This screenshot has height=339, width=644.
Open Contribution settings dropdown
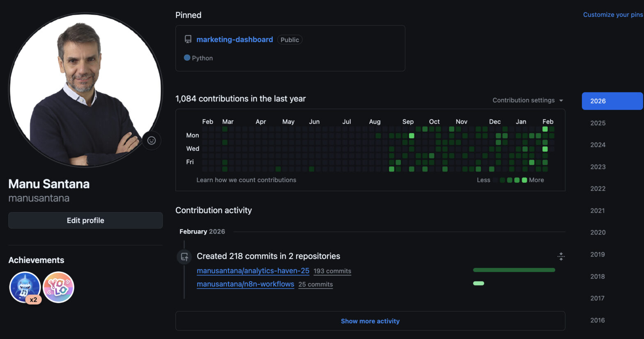[528, 100]
